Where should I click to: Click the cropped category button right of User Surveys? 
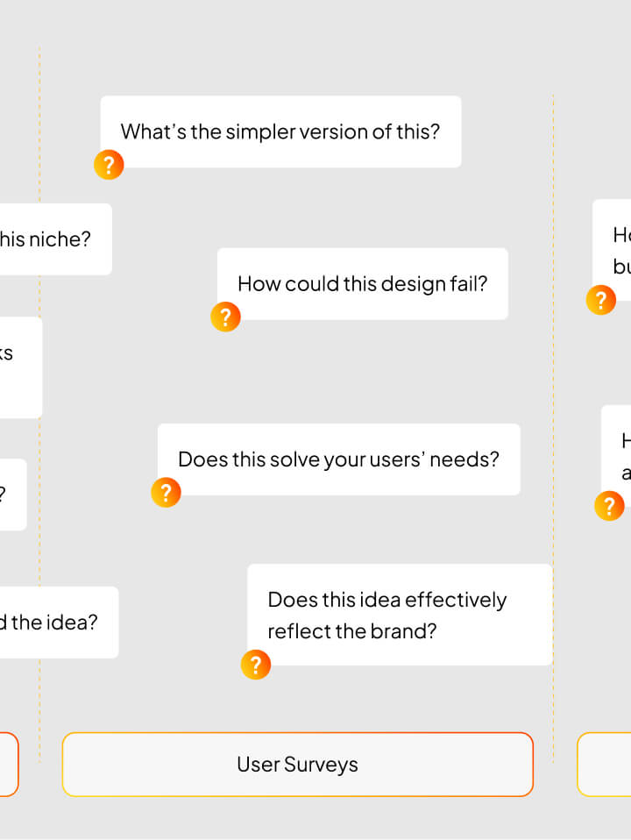click(605, 764)
